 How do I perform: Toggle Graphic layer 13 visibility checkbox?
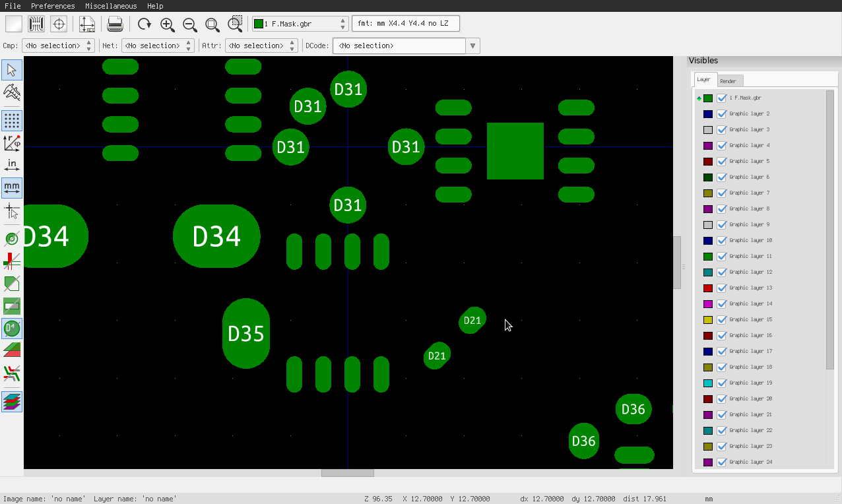pyautogui.click(x=722, y=288)
